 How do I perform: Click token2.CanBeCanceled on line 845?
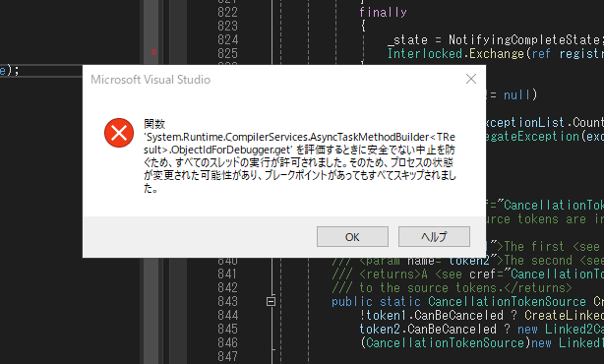[x=428, y=329]
